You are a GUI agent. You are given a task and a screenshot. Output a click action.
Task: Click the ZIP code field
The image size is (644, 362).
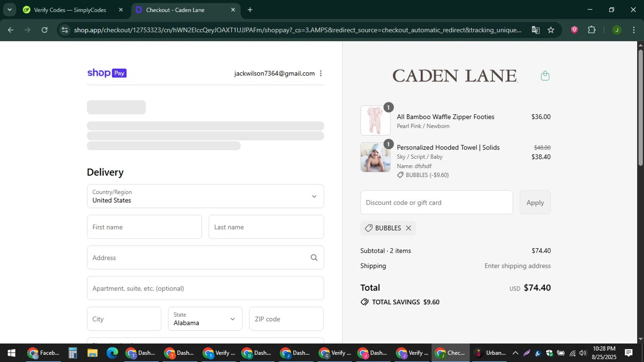[286, 319]
